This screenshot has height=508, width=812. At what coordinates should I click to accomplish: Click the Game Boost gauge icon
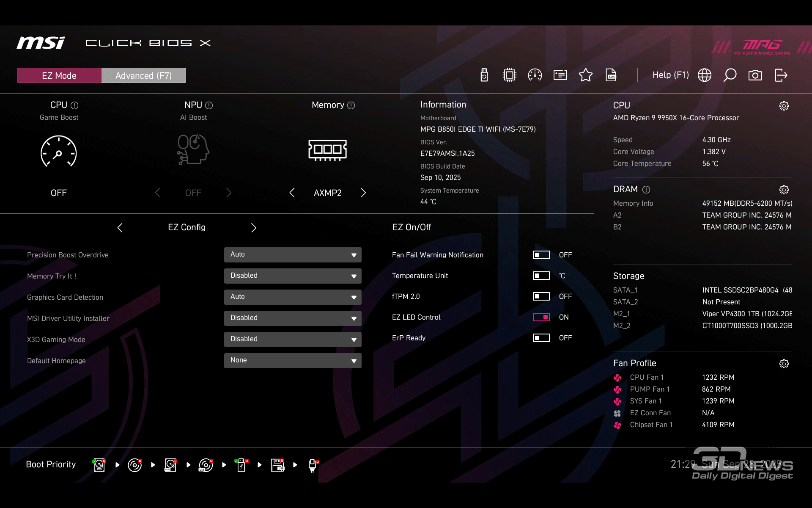(x=58, y=152)
